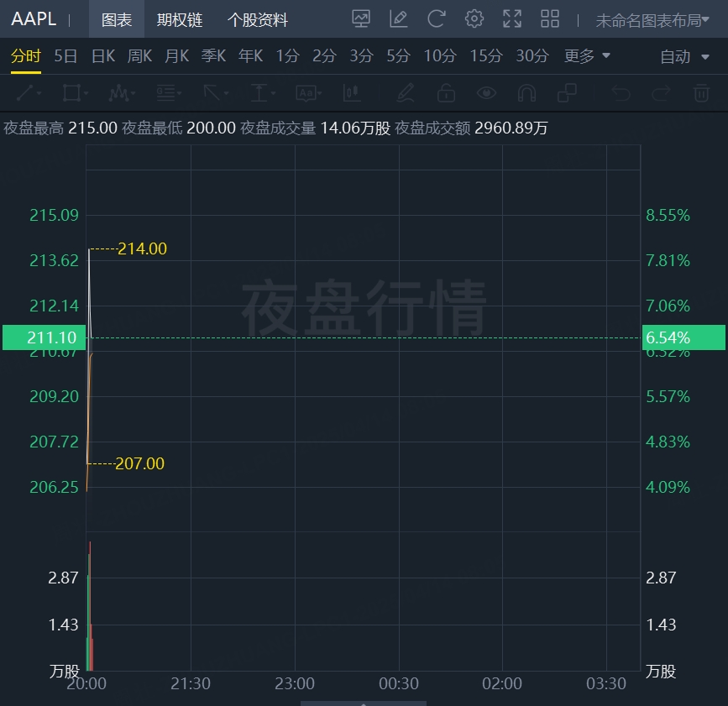Viewport: 728px width, 706px height.
Task: Click the 207.00 low price label
Action: click(139, 463)
